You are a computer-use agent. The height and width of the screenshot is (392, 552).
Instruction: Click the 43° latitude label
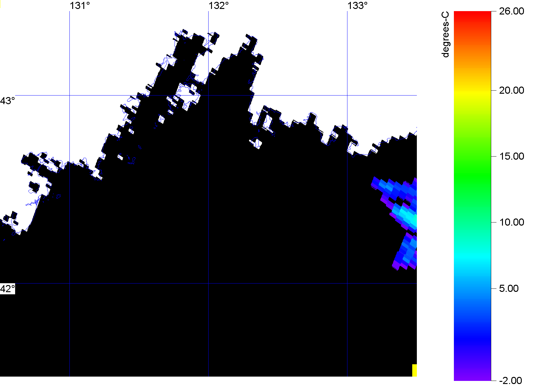tap(7, 101)
